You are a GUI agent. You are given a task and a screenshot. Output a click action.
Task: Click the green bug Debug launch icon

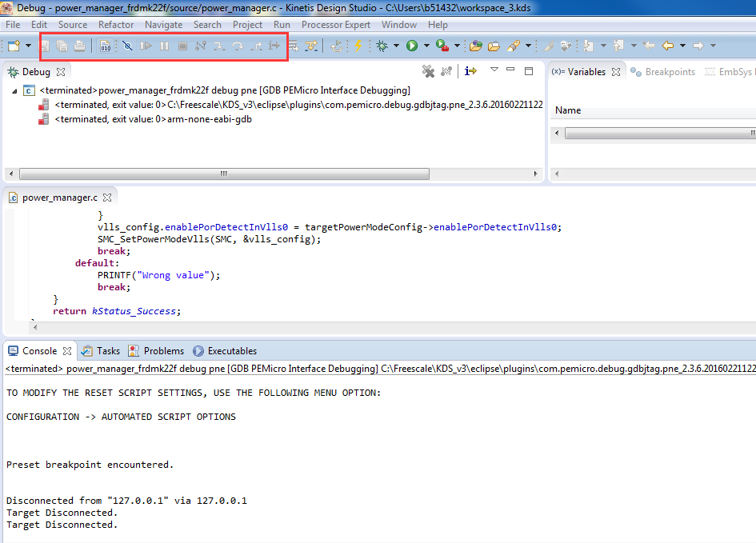click(382, 46)
